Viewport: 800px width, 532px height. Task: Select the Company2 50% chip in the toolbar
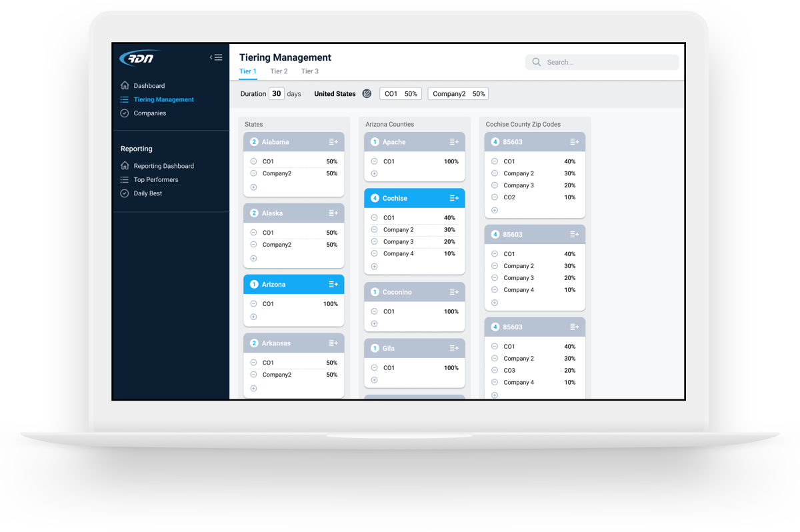(458, 93)
